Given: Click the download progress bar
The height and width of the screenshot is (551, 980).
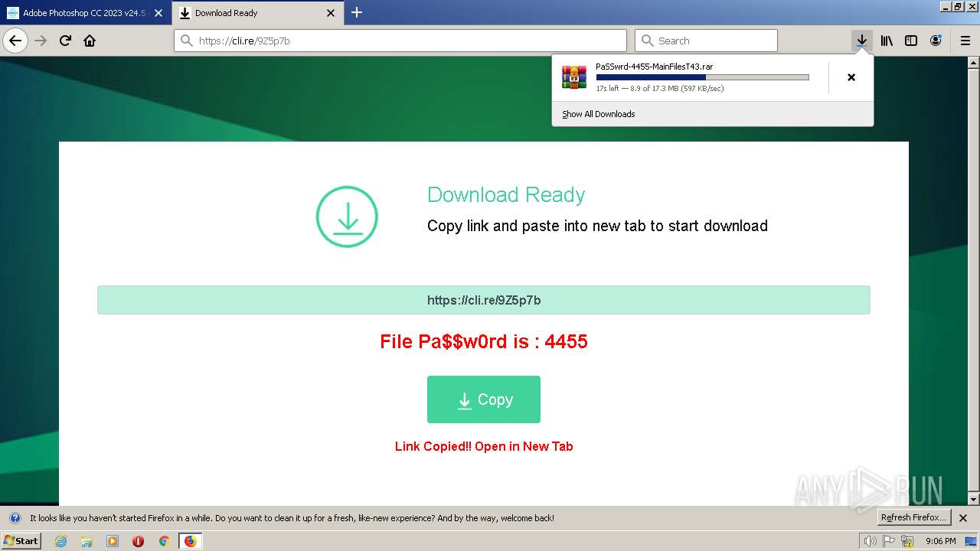Looking at the screenshot, I should click(702, 77).
